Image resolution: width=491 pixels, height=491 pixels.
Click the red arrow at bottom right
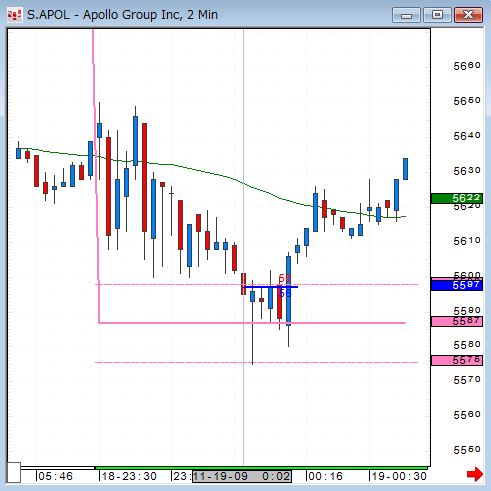click(x=475, y=474)
